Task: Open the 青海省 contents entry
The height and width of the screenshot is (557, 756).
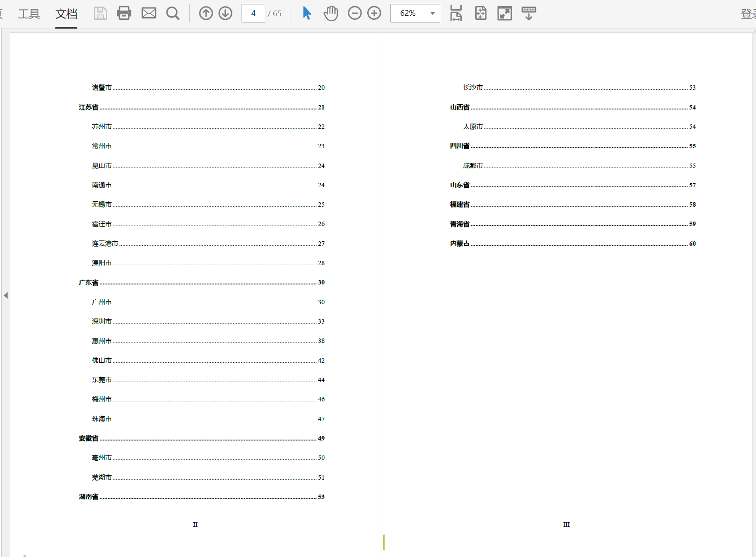Action: click(573, 224)
